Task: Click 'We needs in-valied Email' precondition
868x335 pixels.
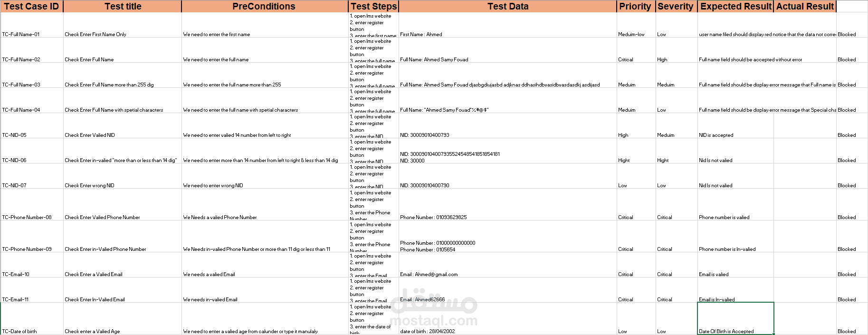Action: tap(265, 290)
